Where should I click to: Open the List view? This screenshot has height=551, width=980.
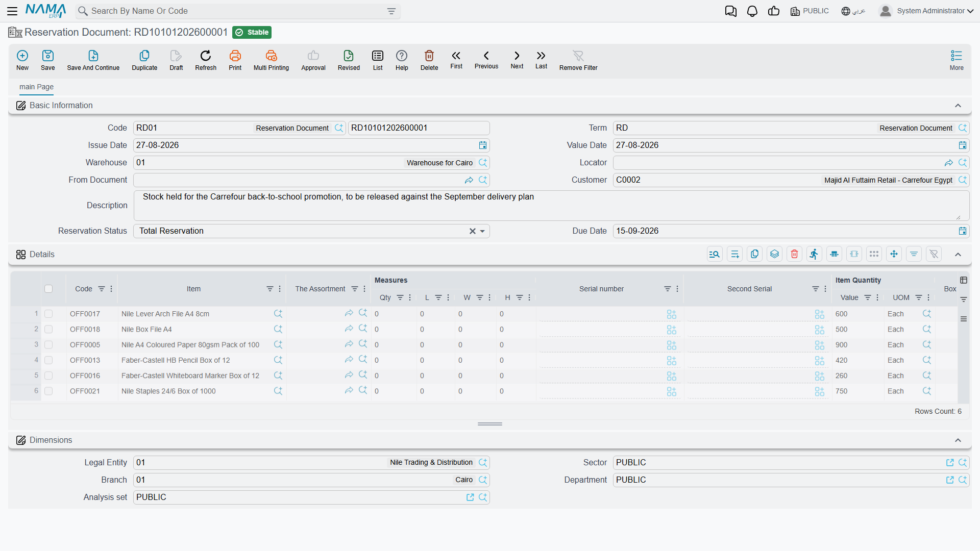(378, 60)
